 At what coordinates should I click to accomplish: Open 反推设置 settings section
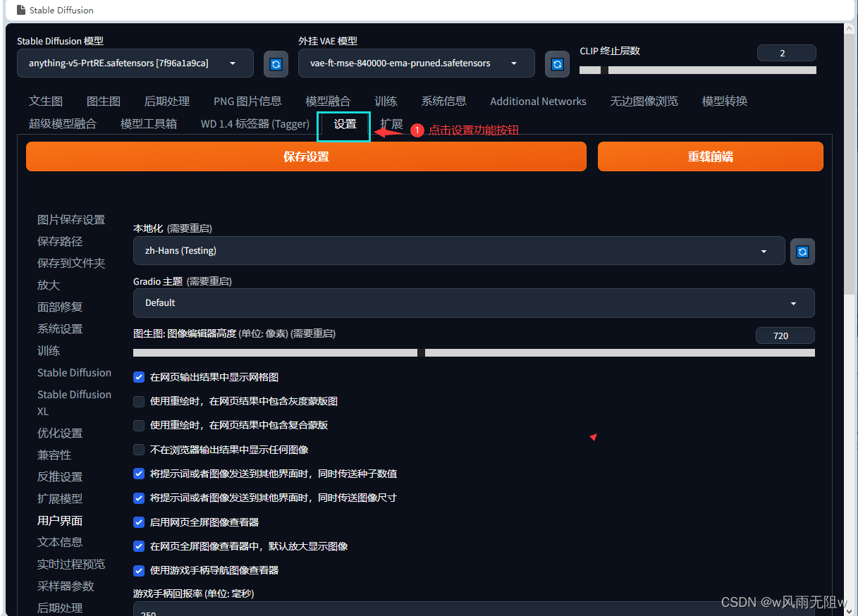(60, 476)
